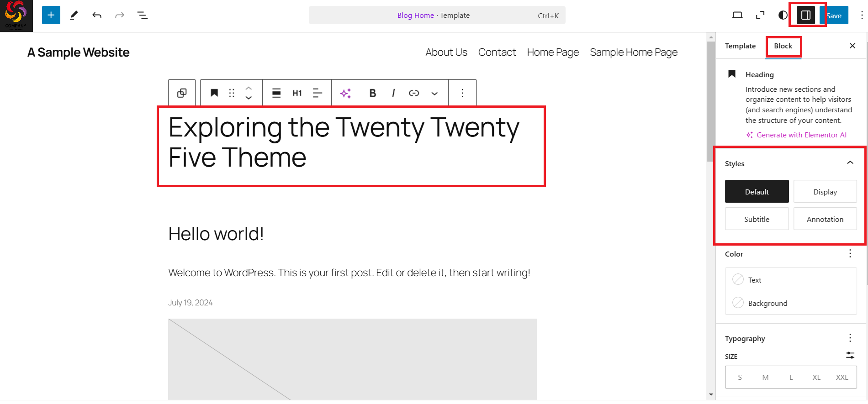This screenshot has width=868, height=404.
Task: Click the Elementor AI sparkle icon
Action: point(345,93)
